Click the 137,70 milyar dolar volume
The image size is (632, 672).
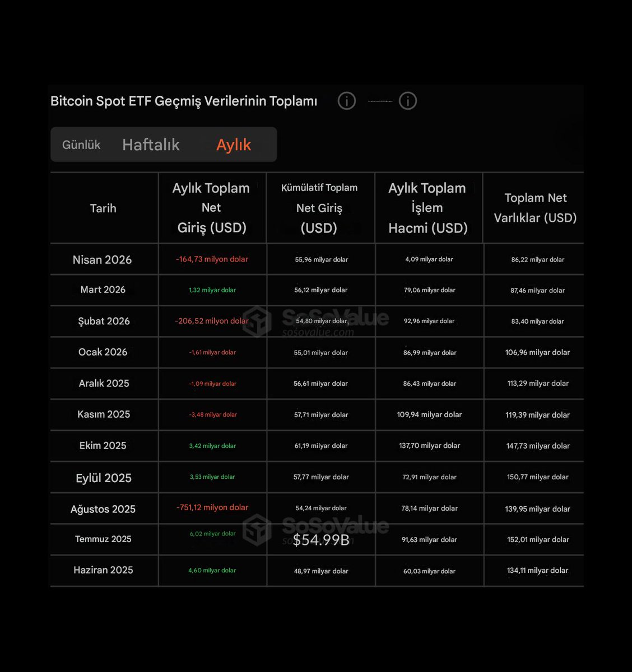[430, 446]
